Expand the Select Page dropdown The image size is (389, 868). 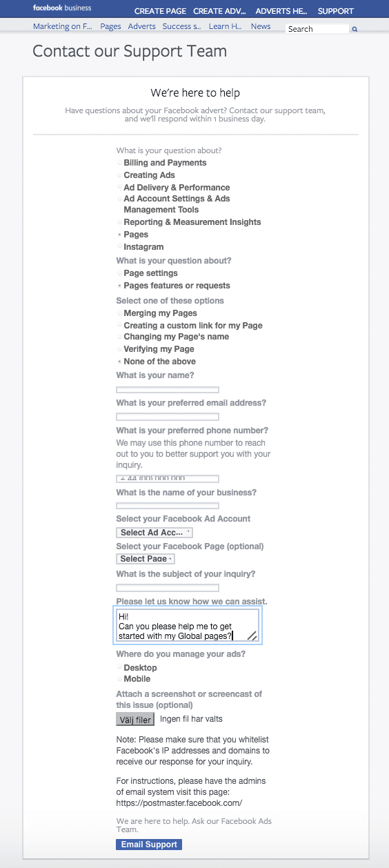coord(146,559)
